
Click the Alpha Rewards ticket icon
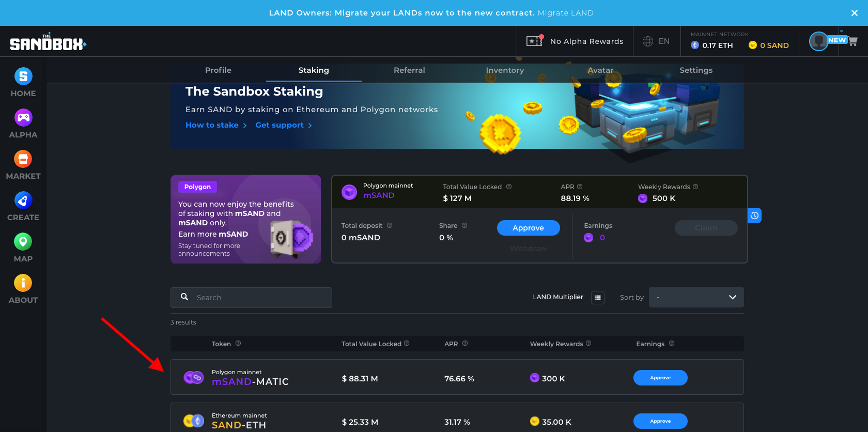[534, 40]
